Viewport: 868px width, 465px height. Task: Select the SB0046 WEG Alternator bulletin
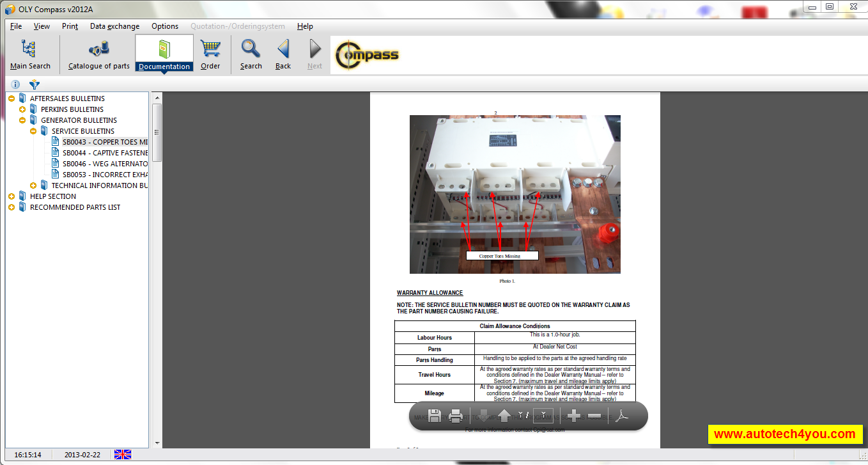102,163
